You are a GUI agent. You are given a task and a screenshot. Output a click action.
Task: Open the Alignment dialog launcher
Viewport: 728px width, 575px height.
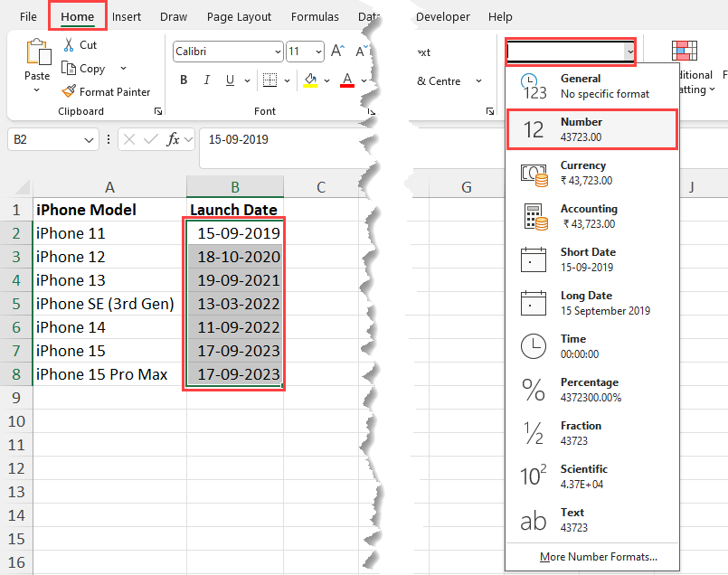490,111
